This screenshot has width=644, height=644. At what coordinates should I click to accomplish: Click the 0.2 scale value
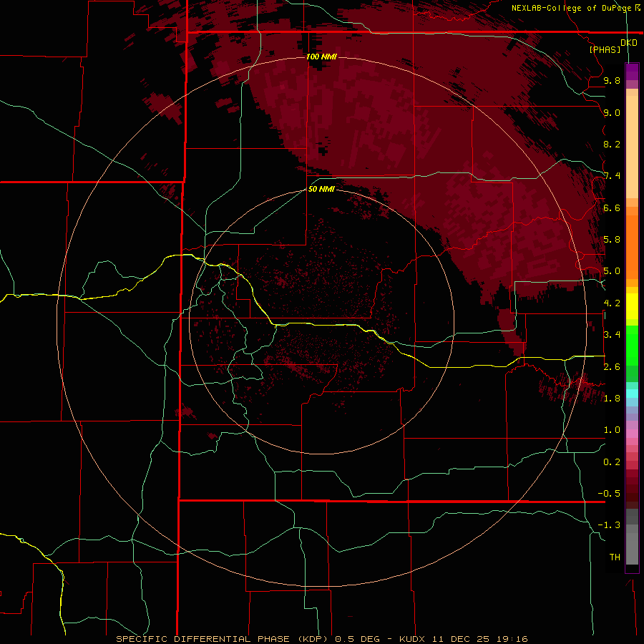coord(612,462)
